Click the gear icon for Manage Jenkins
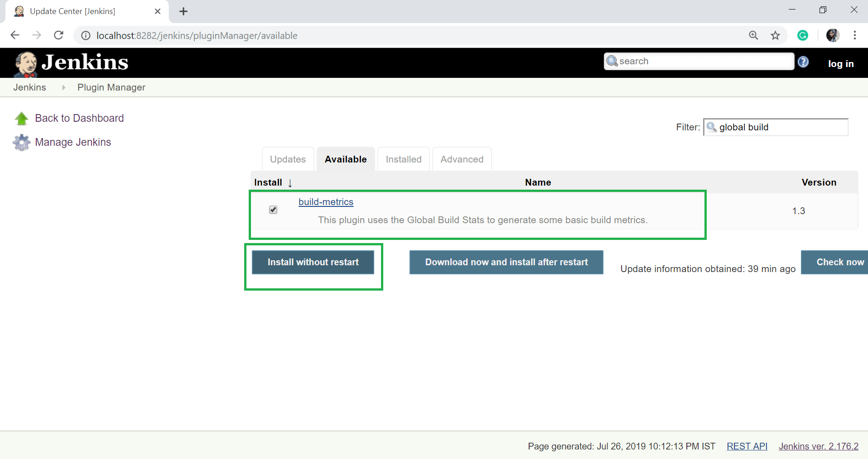The height and width of the screenshot is (459, 868). [x=21, y=143]
